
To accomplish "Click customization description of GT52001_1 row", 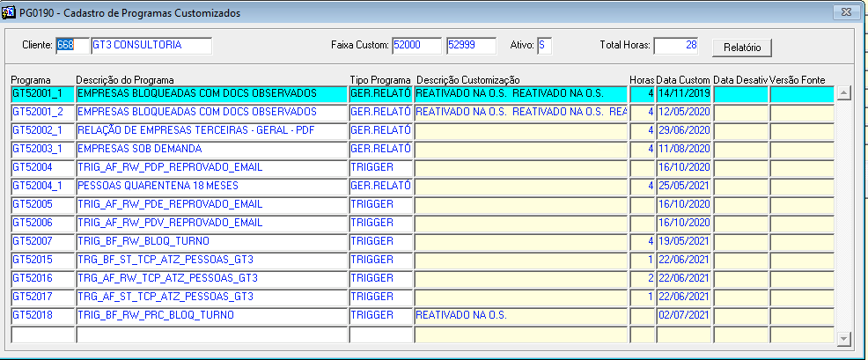I will (521, 94).
